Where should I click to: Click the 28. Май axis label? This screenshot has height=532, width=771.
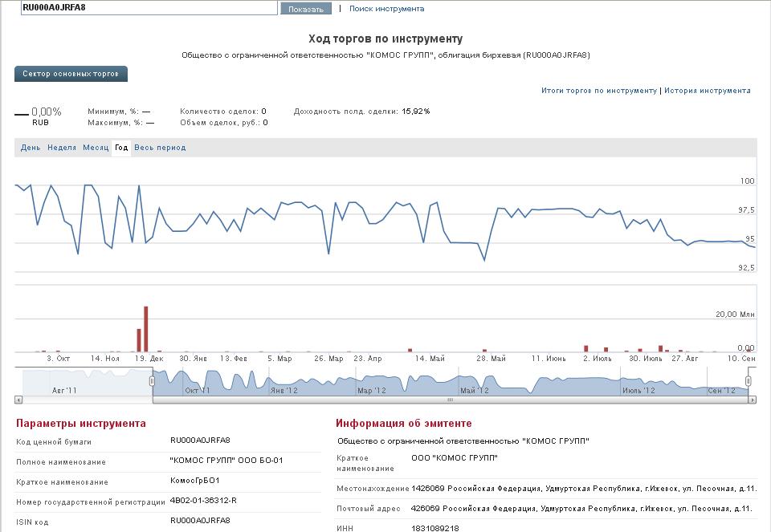pyautogui.click(x=491, y=359)
